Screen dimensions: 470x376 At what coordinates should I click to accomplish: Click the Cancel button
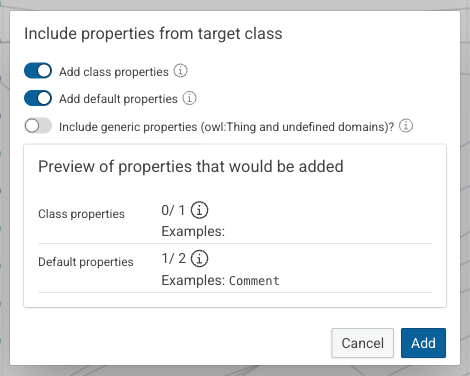tap(362, 343)
